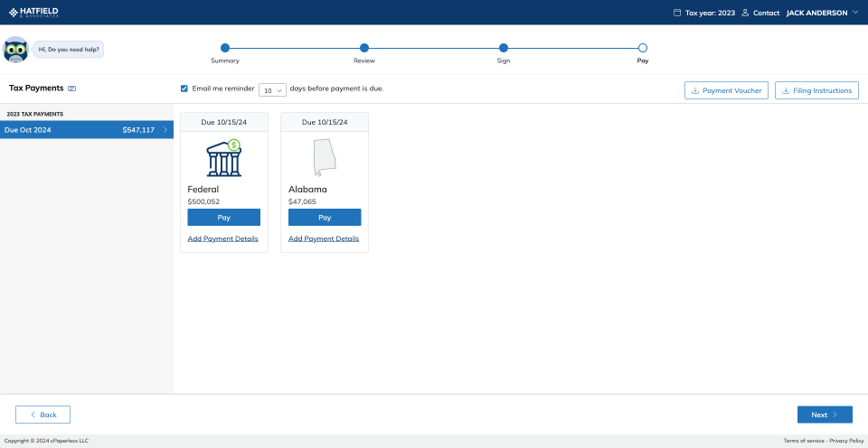Click the download icon on Filing Instructions
Screen dimensions: 868x448
786,90
